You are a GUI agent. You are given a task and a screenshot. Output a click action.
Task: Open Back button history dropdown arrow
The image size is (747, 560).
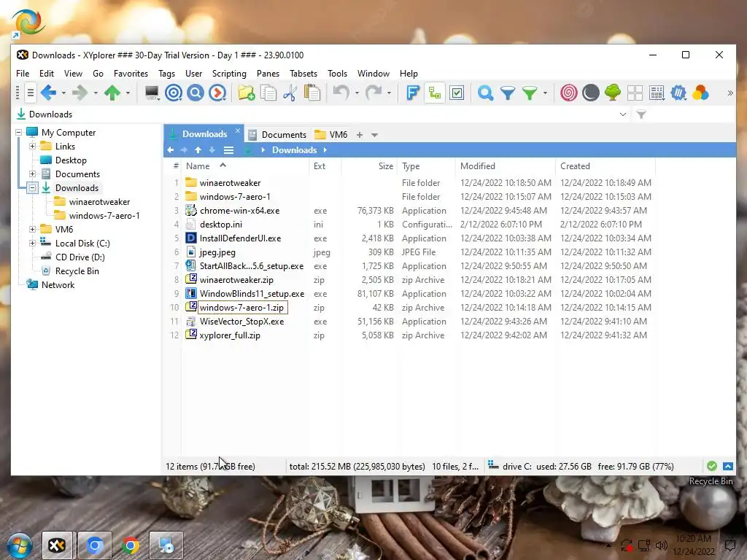pos(63,93)
